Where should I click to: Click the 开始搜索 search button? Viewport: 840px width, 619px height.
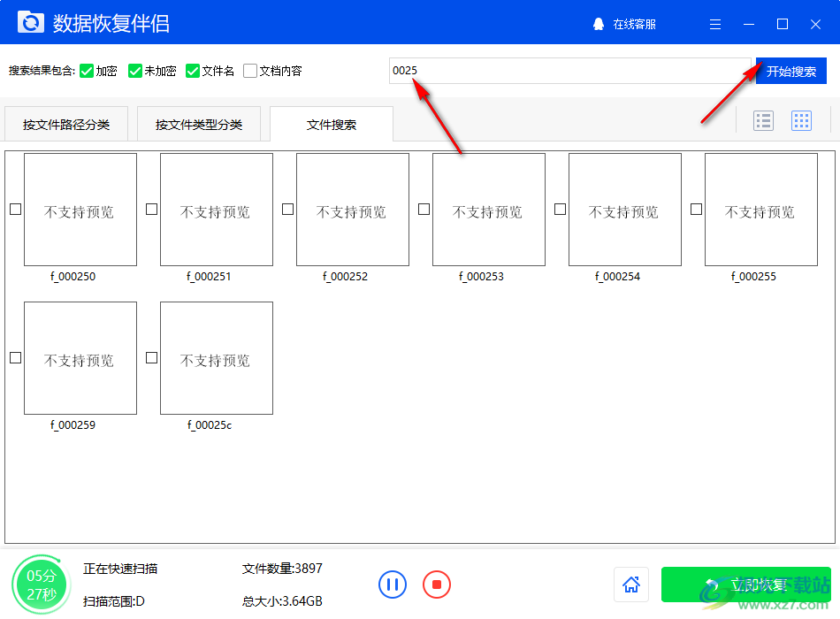790,71
